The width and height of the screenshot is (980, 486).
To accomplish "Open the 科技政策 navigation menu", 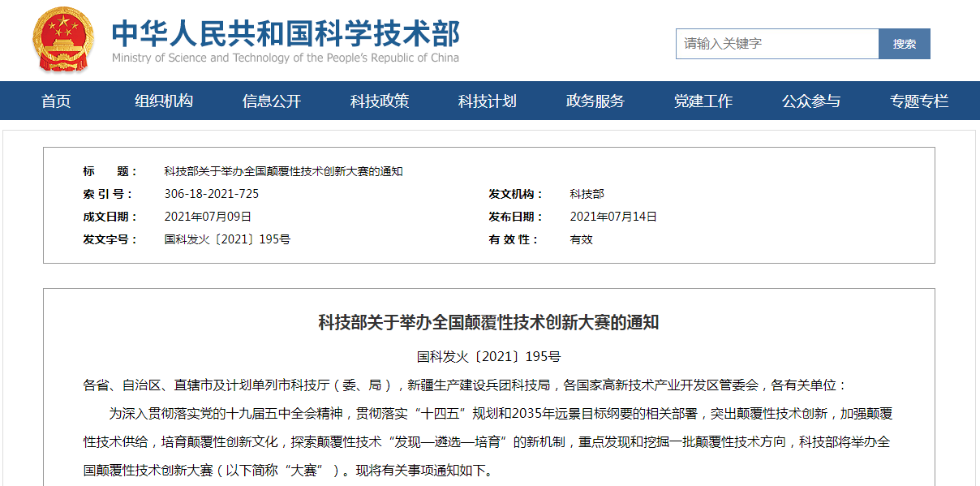I will [x=378, y=101].
